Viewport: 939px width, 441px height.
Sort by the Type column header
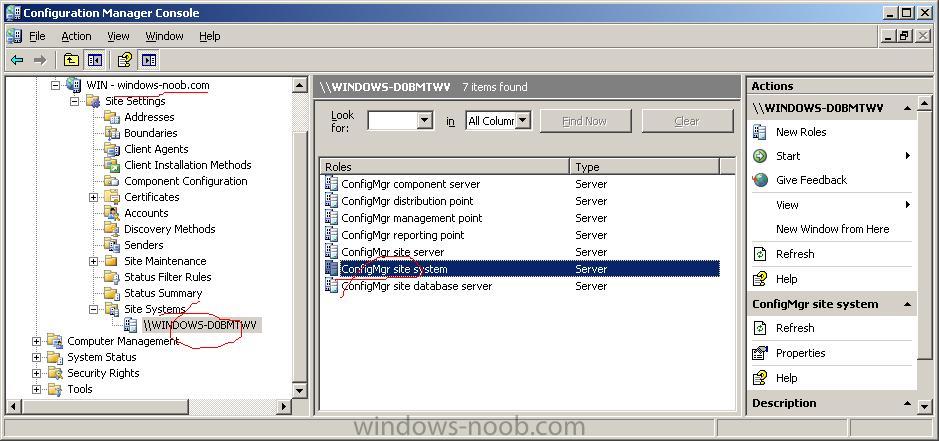pyautogui.click(x=644, y=167)
